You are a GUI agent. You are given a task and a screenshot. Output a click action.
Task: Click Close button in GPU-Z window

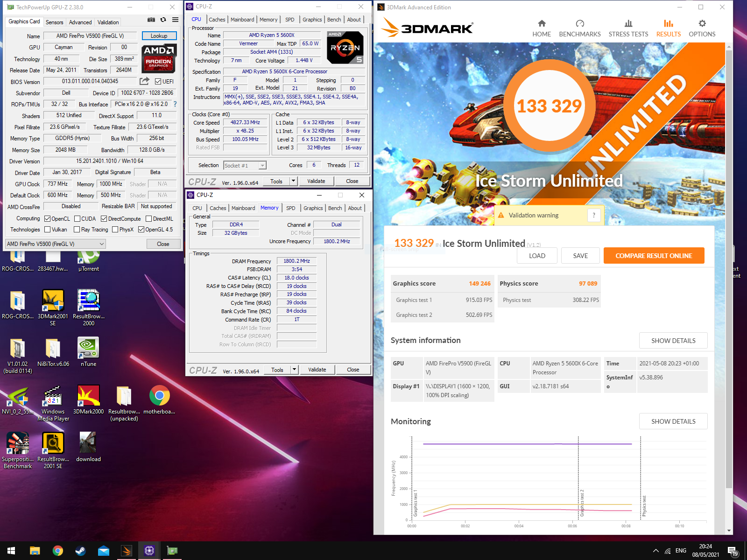(x=163, y=244)
